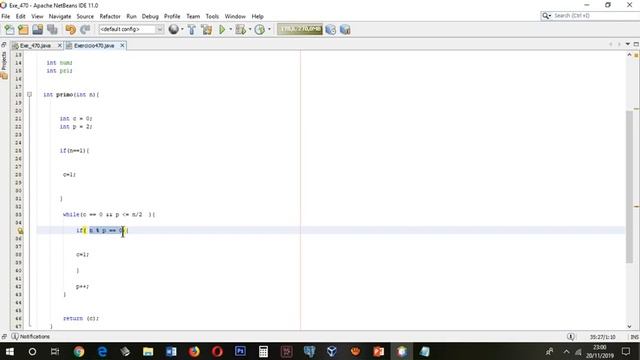Open the Tools menu
The width and height of the screenshot is (640, 360).
click(212, 16)
